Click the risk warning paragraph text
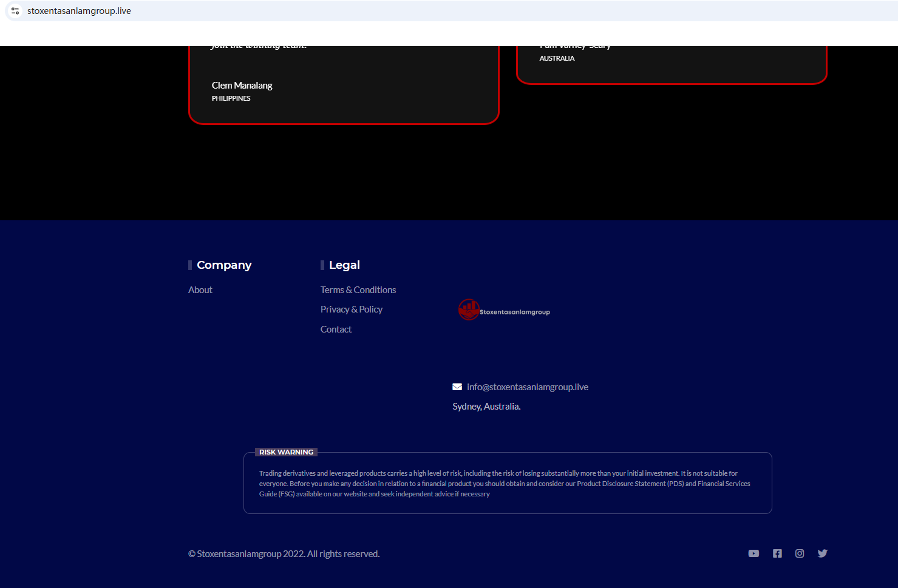Screen dimensions: 898x588 505,484
